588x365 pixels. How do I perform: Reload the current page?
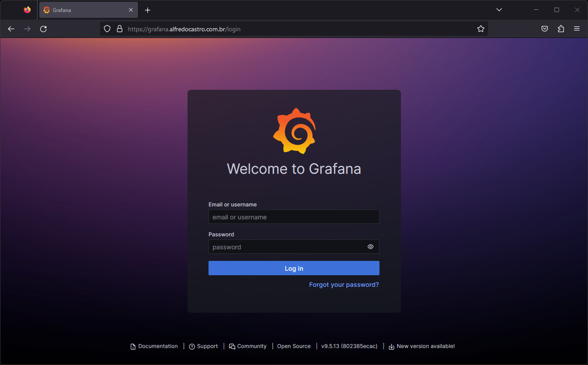43,29
